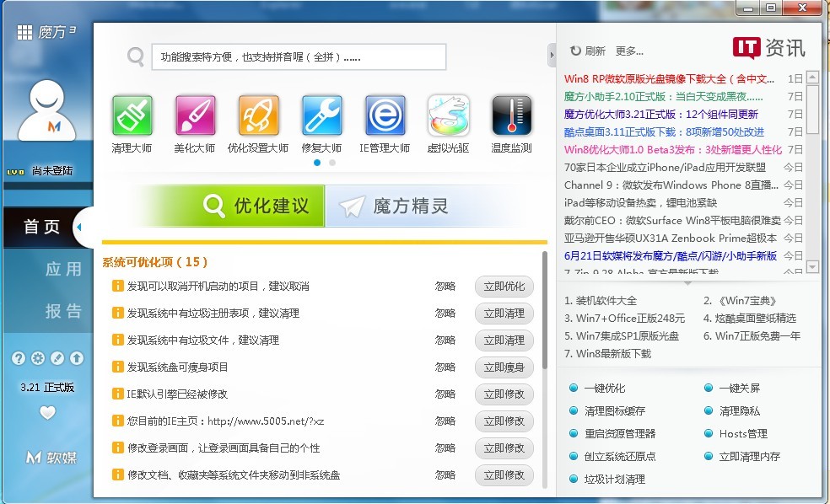
Task: Switch to the second icon page dot
Action: click(x=332, y=163)
